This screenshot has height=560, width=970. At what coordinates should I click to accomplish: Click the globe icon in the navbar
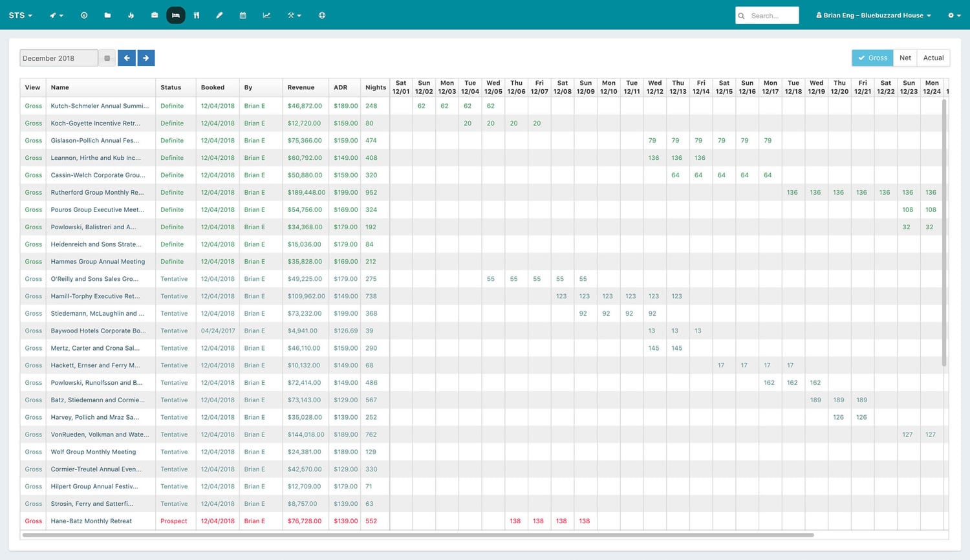point(322,15)
